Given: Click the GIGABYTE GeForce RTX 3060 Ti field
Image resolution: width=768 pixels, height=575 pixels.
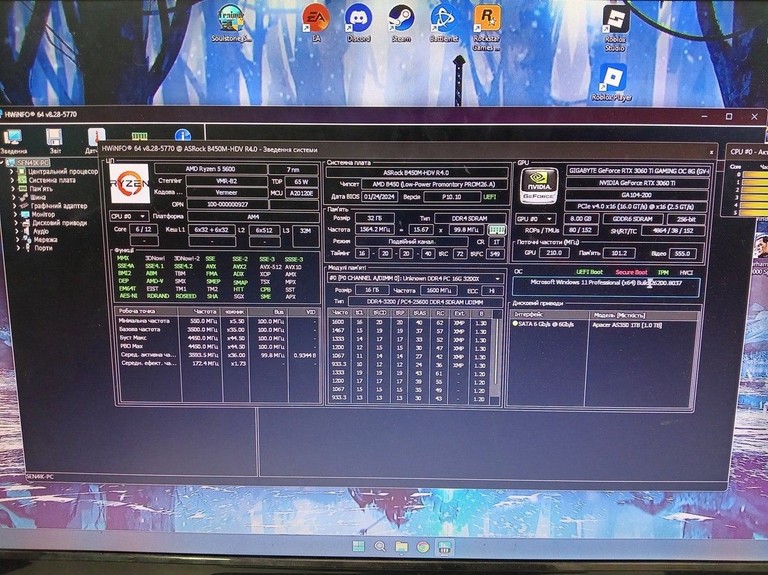Looking at the screenshot, I should [x=638, y=171].
